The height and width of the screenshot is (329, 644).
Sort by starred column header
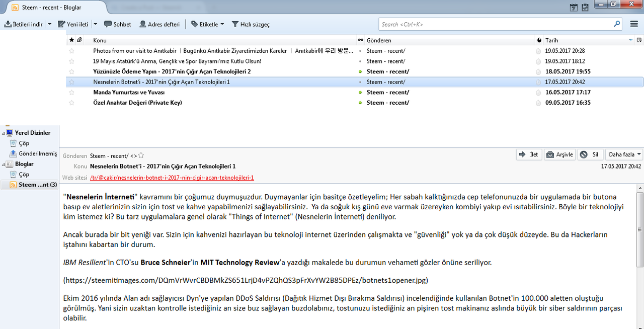pyautogui.click(x=71, y=40)
